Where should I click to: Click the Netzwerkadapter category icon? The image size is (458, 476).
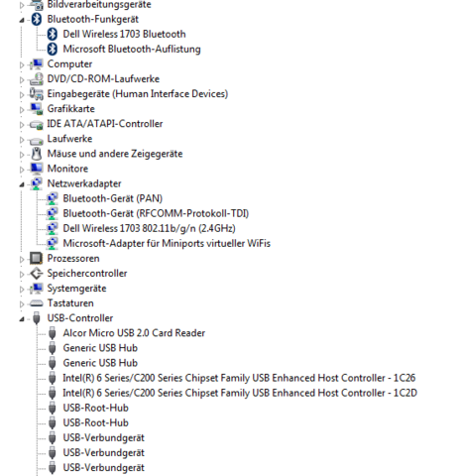[37, 183]
